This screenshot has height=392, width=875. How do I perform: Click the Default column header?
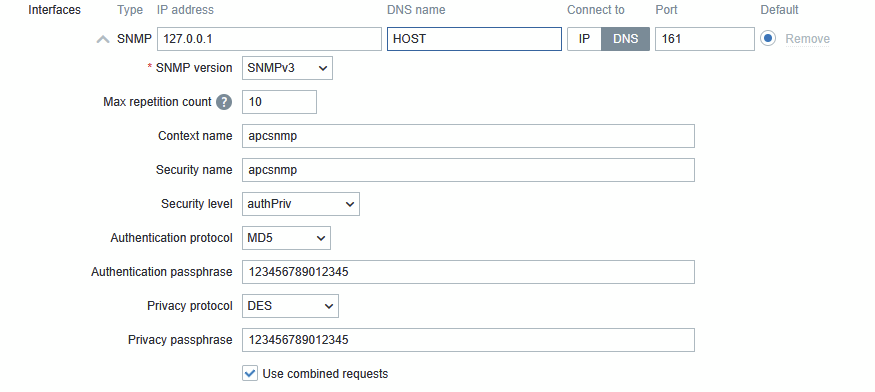[x=780, y=10]
